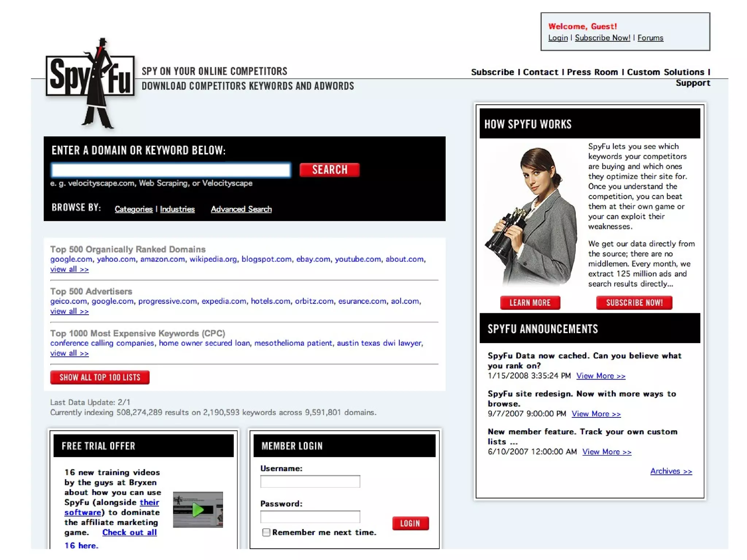Click the Forums link in welcome box
Viewport: 747px width, 560px height.
(x=650, y=38)
